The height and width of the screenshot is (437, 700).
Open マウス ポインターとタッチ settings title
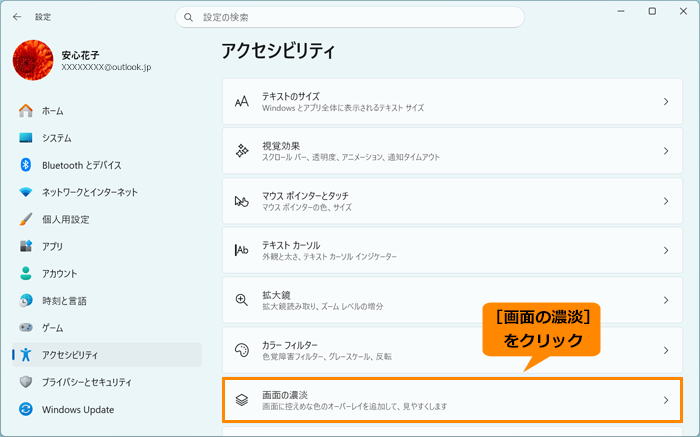[x=305, y=196]
